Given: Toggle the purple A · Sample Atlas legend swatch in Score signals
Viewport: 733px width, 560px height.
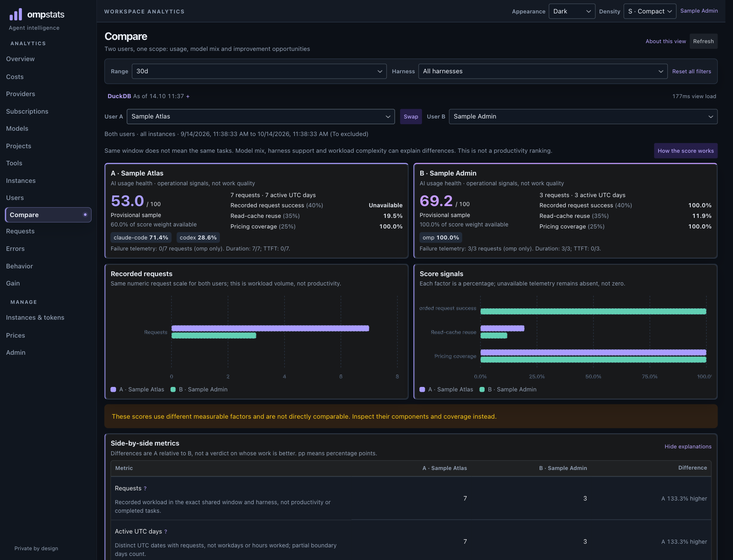Looking at the screenshot, I should [x=422, y=390].
